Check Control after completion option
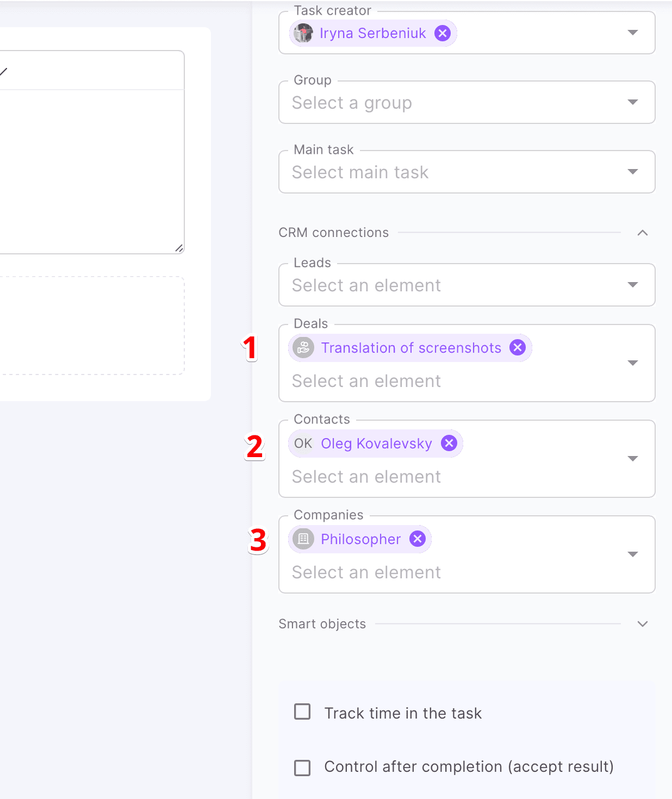Image resolution: width=672 pixels, height=799 pixels. pos(302,767)
